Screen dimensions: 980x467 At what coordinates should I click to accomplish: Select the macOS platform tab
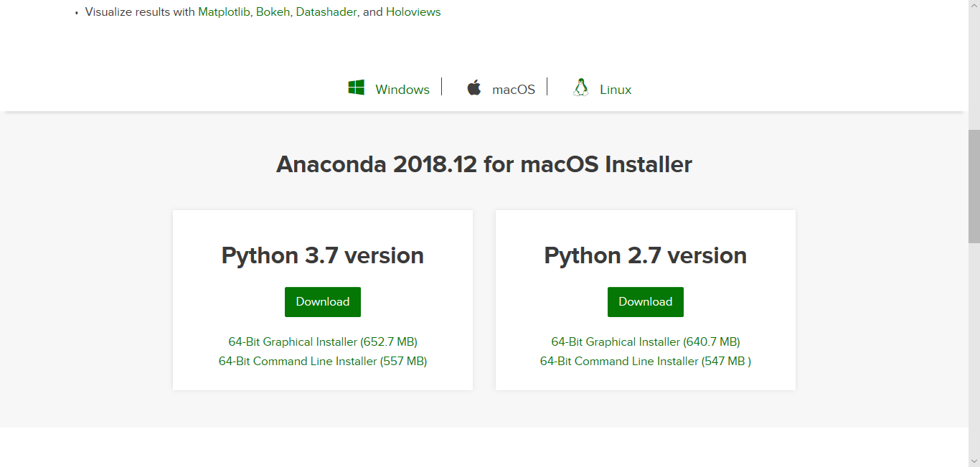512,89
